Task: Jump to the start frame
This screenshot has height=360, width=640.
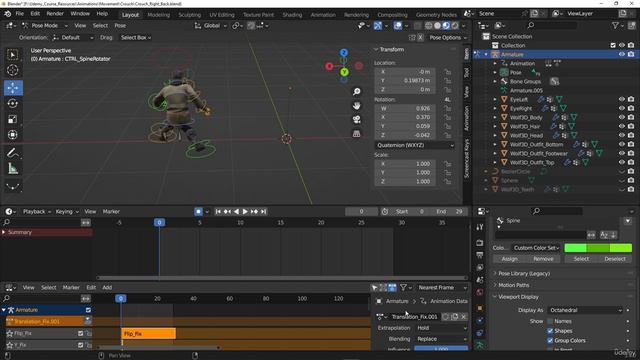Action: pyautogui.click(x=218, y=211)
